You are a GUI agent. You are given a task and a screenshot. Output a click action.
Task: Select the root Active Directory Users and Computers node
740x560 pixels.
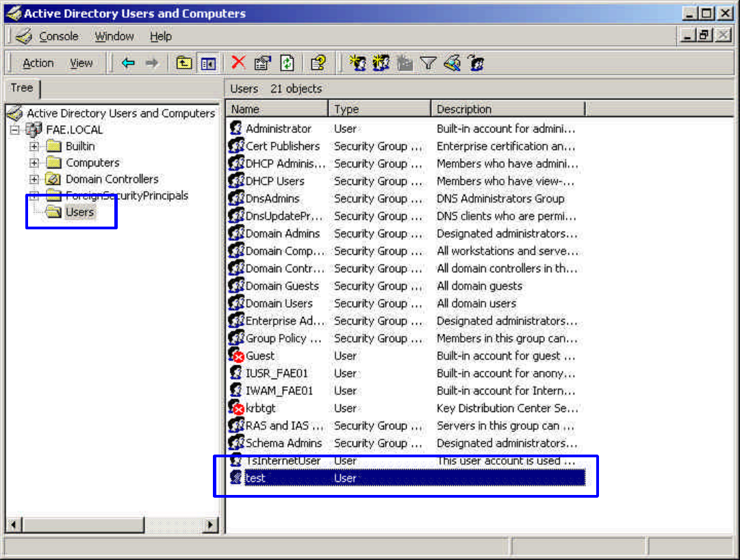click(x=120, y=113)
